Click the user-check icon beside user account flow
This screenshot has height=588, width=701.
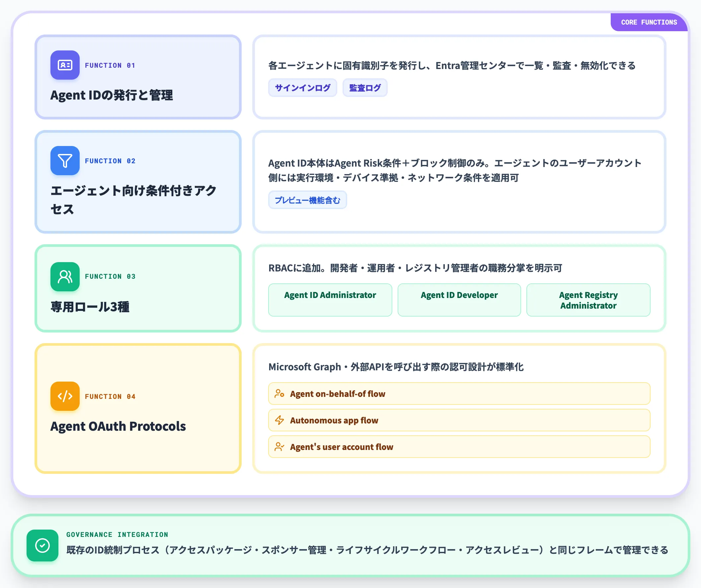(x=279, y=447)
